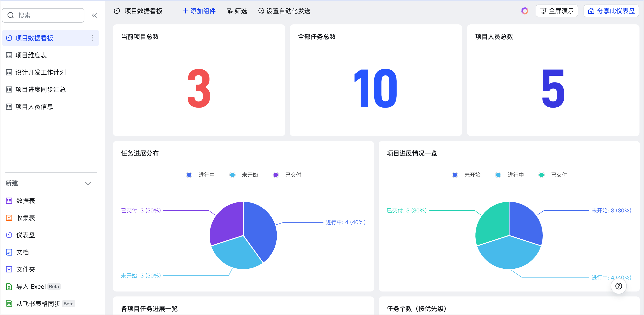Collapse the 新建 section chevron
The height and width of the screenshot is (315, 644).
[x=88, y=183]
